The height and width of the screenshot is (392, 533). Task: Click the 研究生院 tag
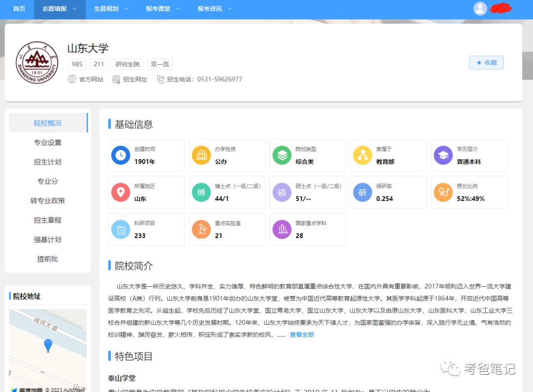[127, 64]
